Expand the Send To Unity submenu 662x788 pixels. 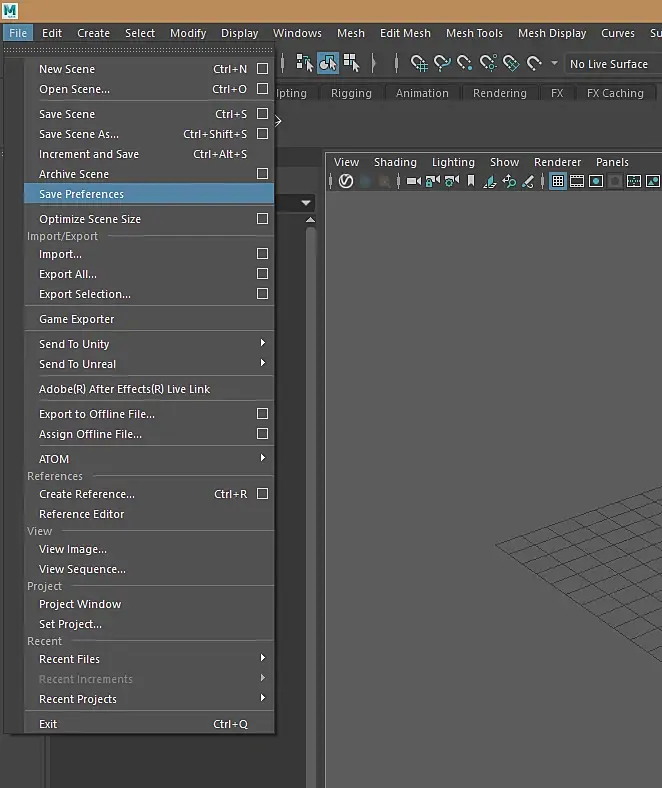[262, 343]
